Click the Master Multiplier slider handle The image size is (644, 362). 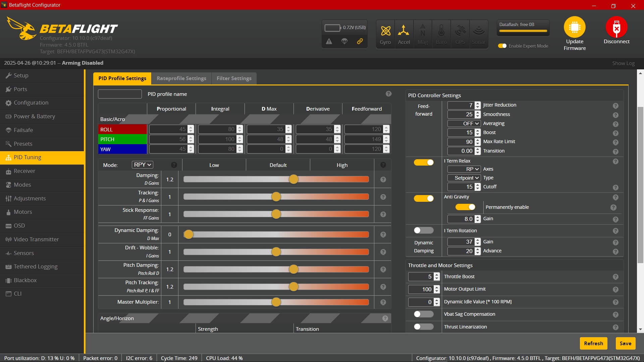(x=276, y=302)
